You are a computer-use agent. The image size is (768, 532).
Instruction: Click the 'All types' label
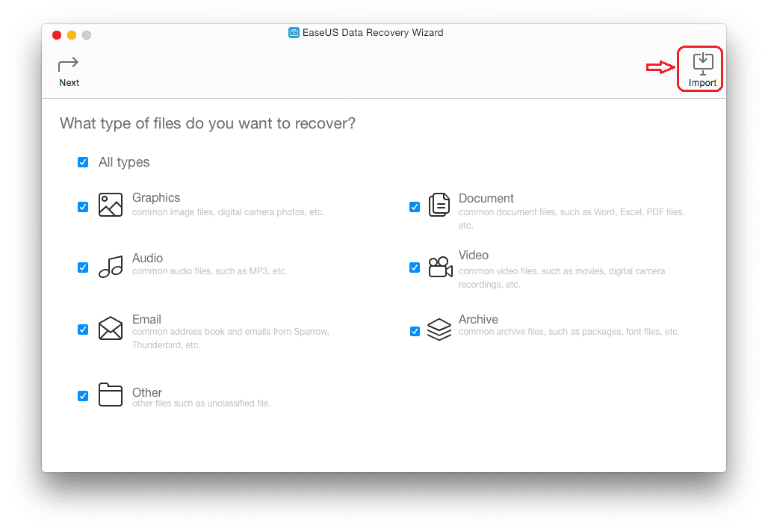click(124, 162)
